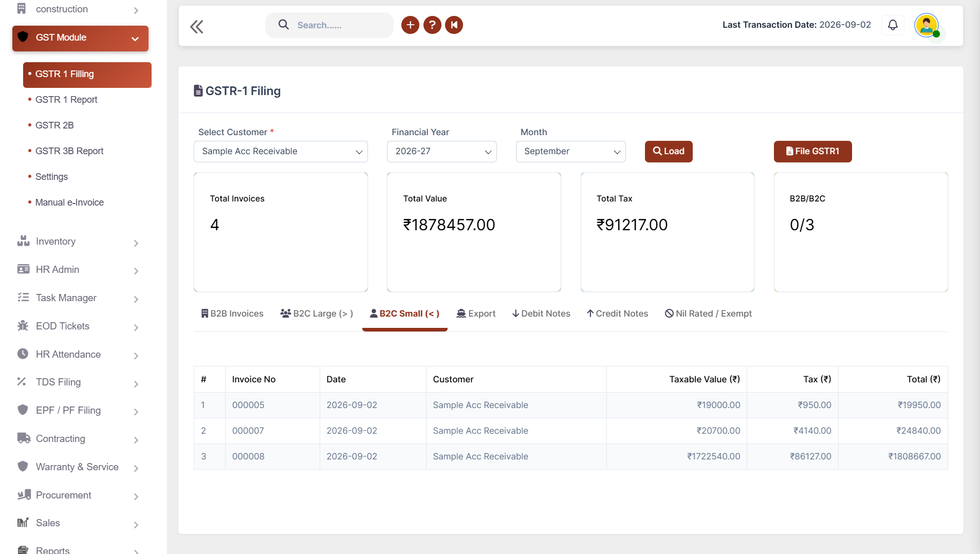Click invoice number 000005 cell
980x554 pixels.
pos(272,405)
